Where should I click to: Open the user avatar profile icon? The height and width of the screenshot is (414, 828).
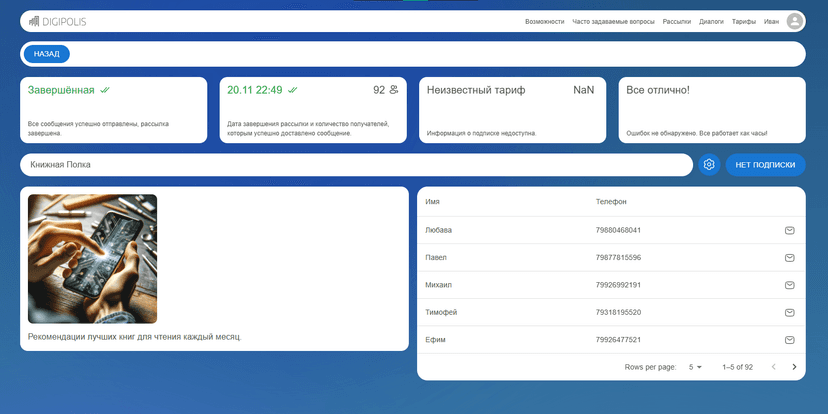coord(795,21)
